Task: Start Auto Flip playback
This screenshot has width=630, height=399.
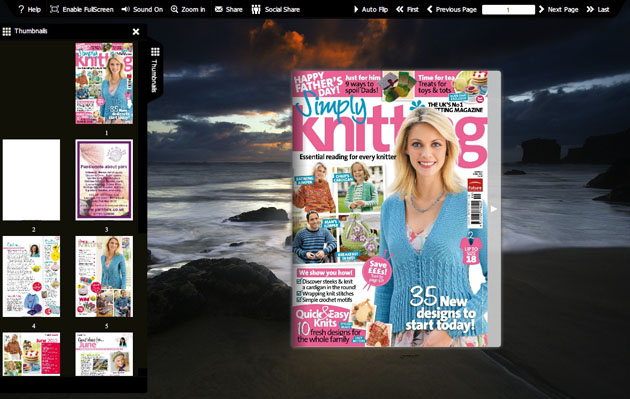Action: [x=371, y=9]
